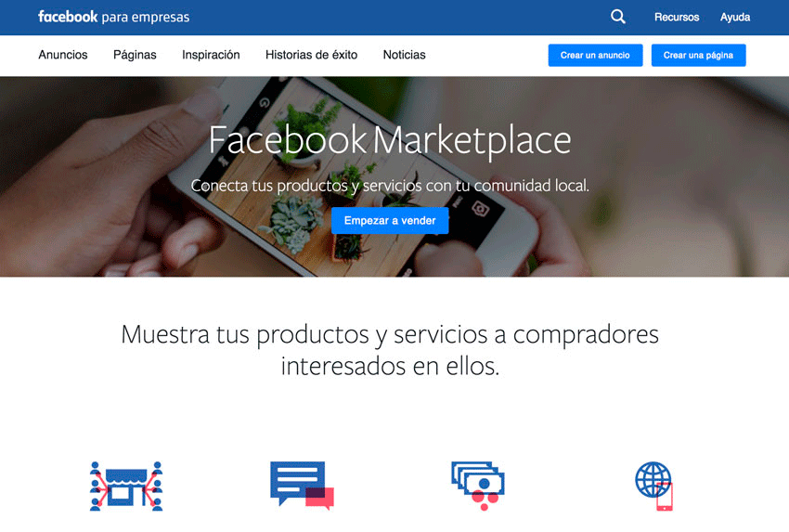The width and height of the screenshot is (789, 532).
Task: Go to the Páginas section
Action: point(135,55)
